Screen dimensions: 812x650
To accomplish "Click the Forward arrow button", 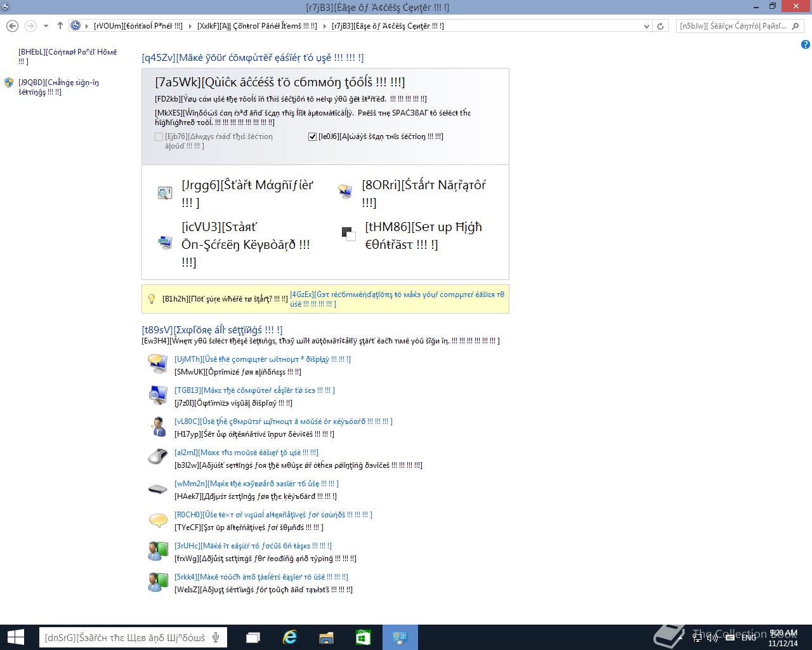I will click(x=30, y=26).
